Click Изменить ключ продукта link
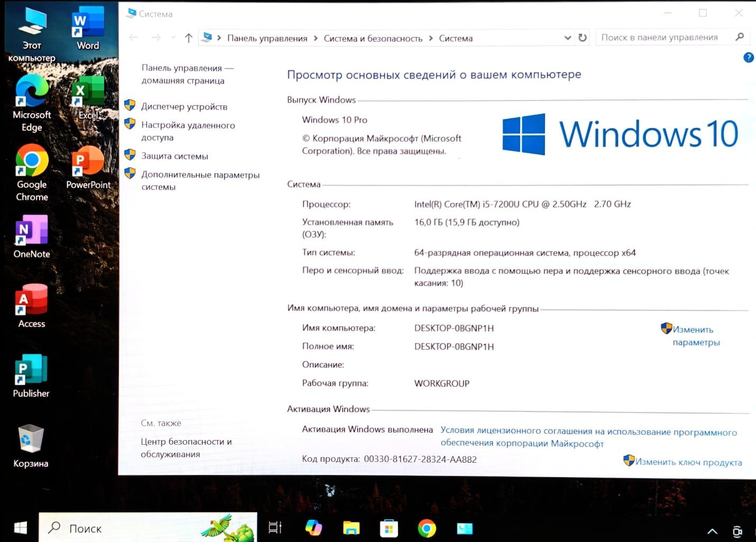The image size is (756, 542). tap(688, 462)
